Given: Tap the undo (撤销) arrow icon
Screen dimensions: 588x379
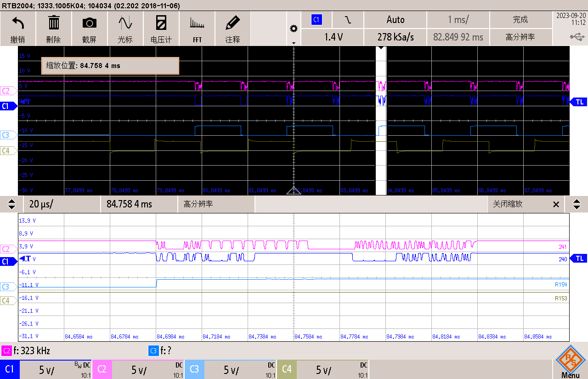Looking at the screenshot, I should tap(18, 23).
